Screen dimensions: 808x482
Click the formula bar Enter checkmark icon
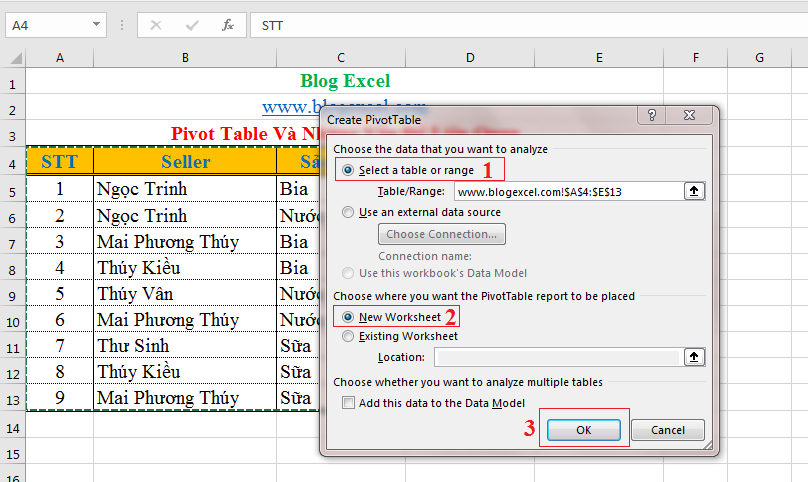[192, 25]
